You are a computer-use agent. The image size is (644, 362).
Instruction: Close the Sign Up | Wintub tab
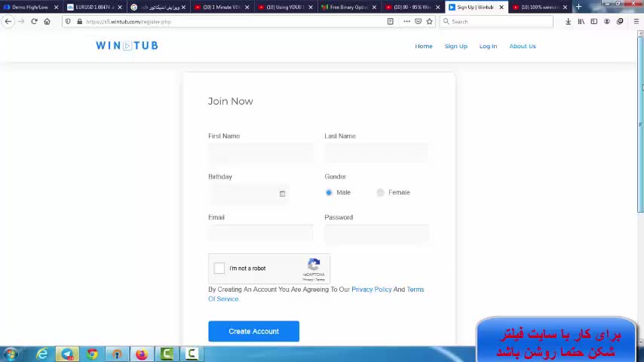[x=501, y=7]
